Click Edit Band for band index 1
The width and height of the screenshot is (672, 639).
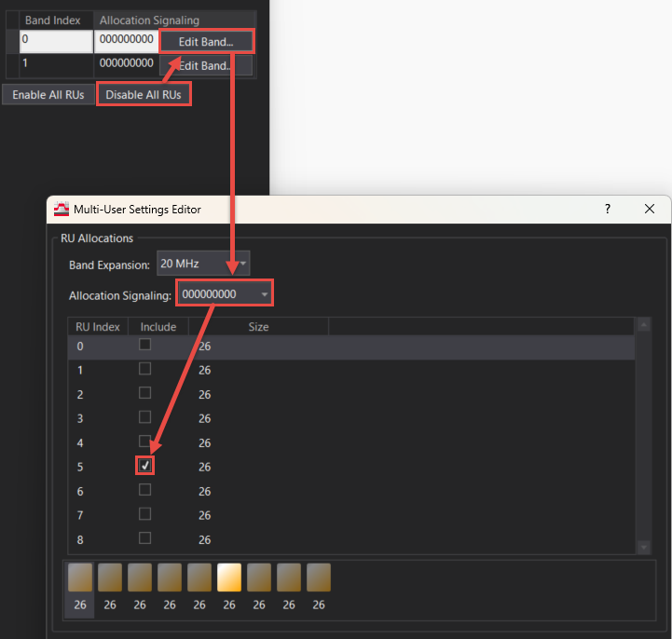pos(206,65)
